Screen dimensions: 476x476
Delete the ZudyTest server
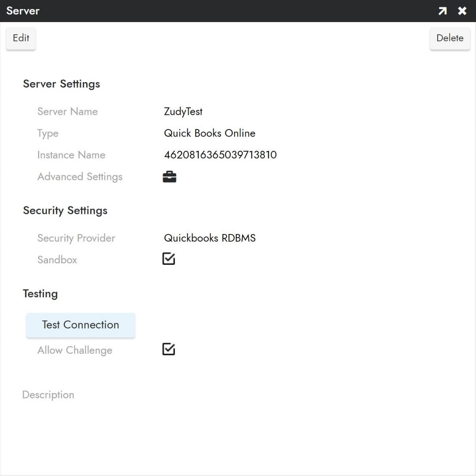(450, 38)
